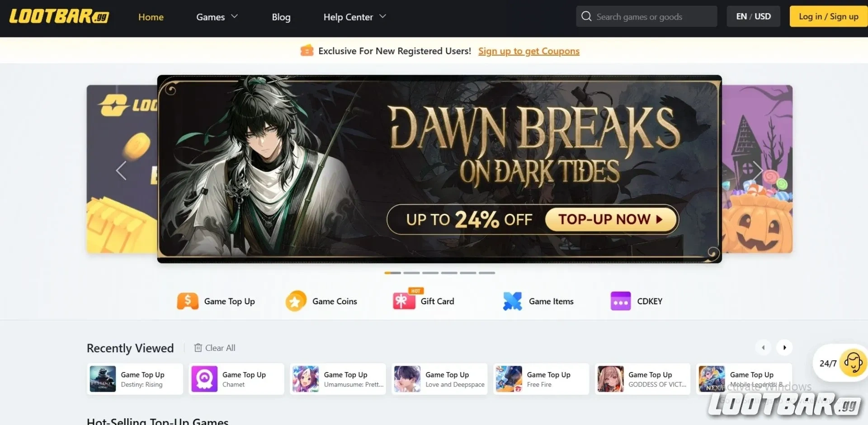Expand the Help Center dropdown
This screenshot has height=425, width=868.
click(x=355, y=17)
